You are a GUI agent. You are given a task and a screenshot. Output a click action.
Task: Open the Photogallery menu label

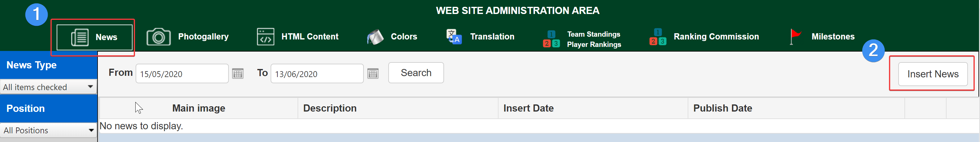[203, 37]
